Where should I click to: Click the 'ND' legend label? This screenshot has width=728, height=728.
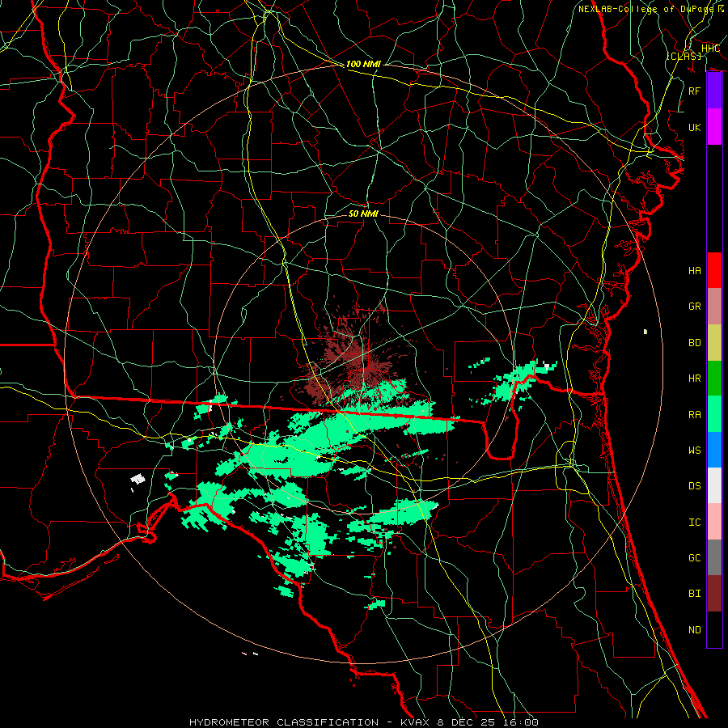pos(694,630)
